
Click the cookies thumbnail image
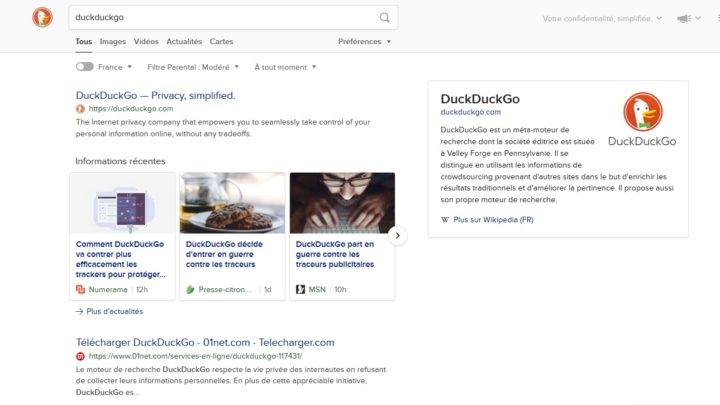click(232, 203)
